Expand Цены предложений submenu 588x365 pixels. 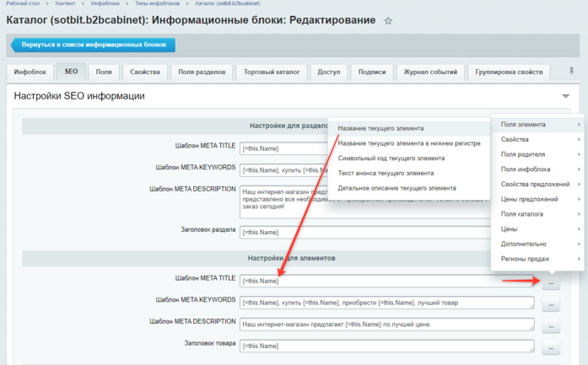point(537,200)
